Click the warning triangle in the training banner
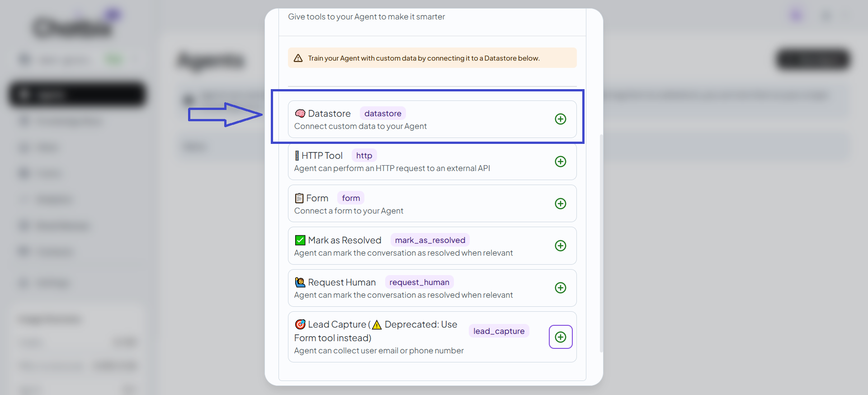 (x=298, y=58)
